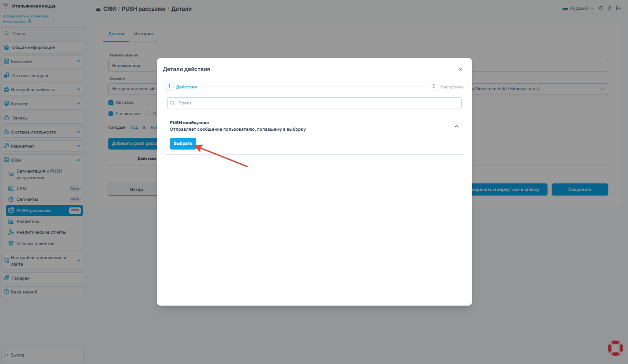The width and height of the screenshot is (628, 364).
Task: Click the Выход logout button
Action: click(42, 355)
